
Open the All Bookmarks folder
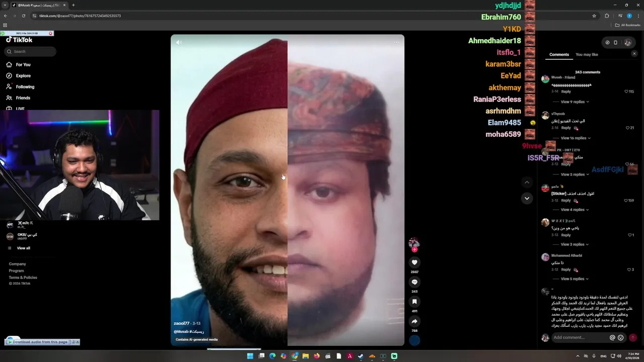(628, 25)
